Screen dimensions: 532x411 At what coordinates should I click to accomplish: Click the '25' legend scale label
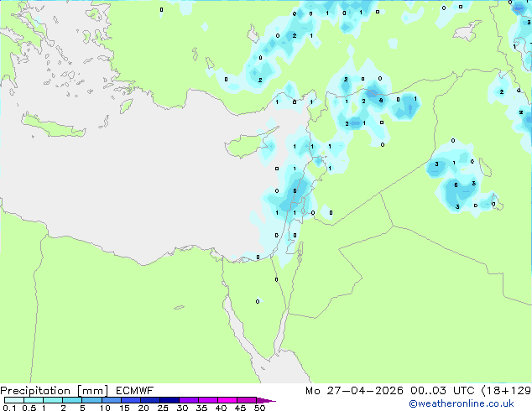coord(163,408)
